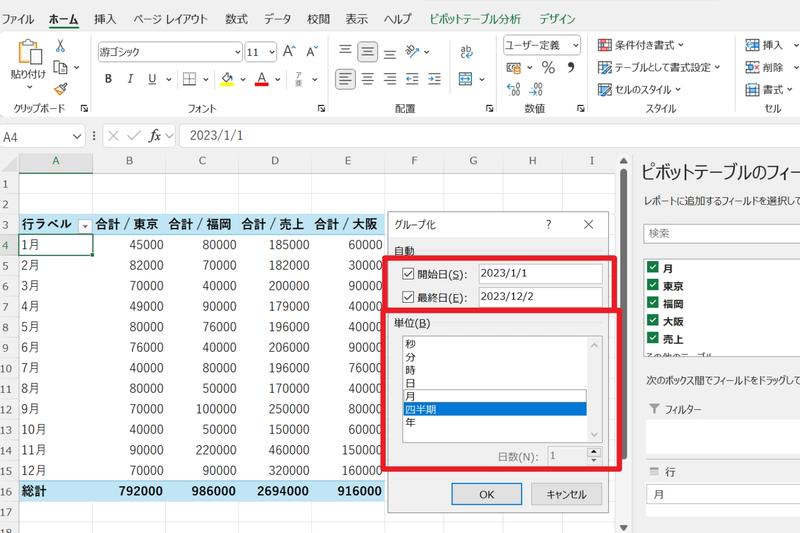Click the Decrease Font Size icon

click(312, 52)
